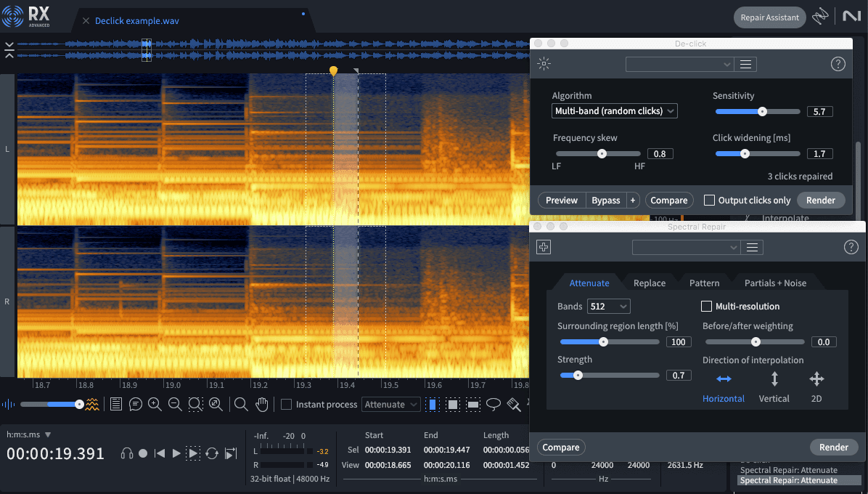This screenshot has width=868, height=494.
Task: Select the Lasso selection tool
Action: 494,405
